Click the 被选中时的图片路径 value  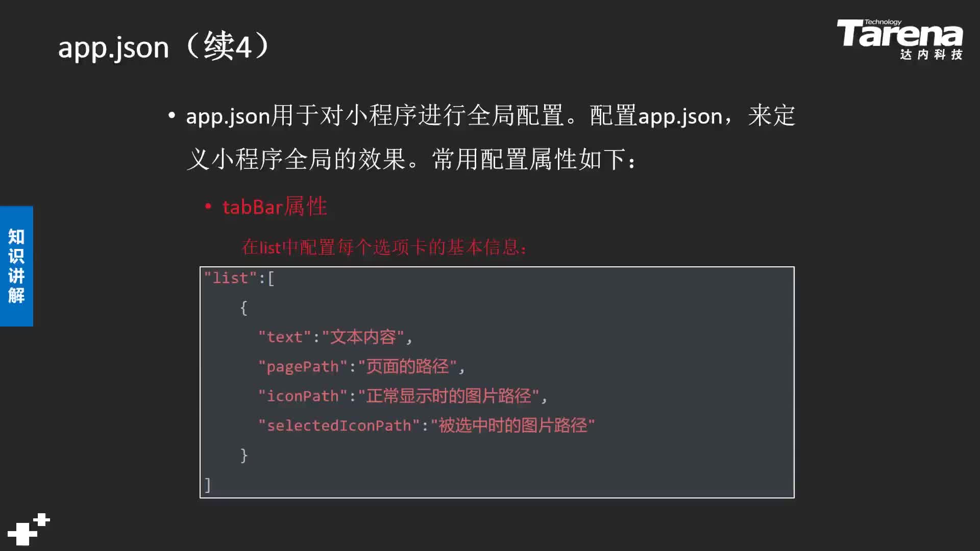(513, 425)
